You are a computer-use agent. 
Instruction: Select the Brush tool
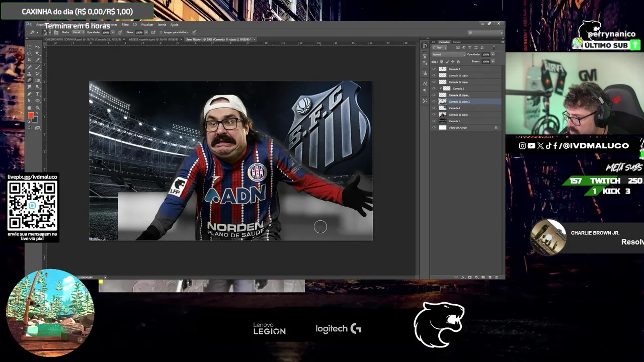pyautogui.click(x=38, y=67)
